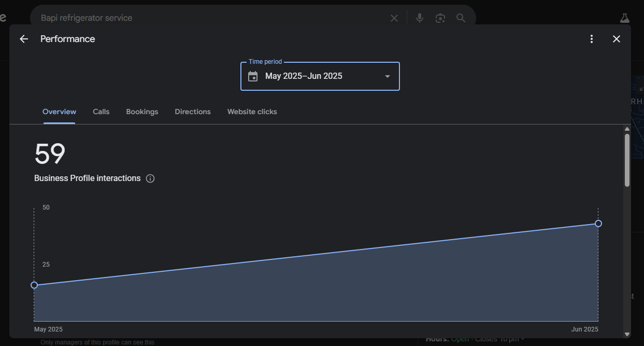Click the calendar icon in Time period
This screenshot has width=644, height=346.
[253, 76]
